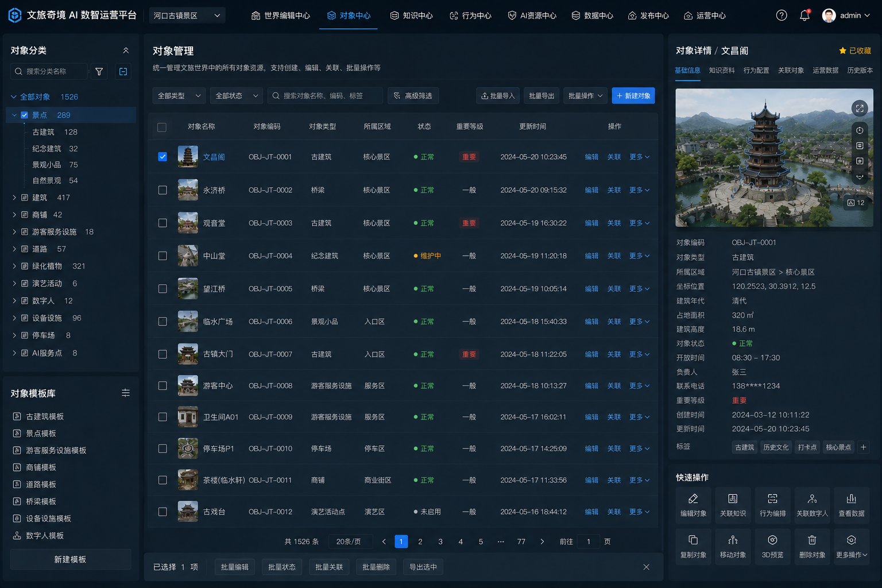Click the 批量导入 button
Viewport: 882px width, 588px height.
click(x=498, y=96)
